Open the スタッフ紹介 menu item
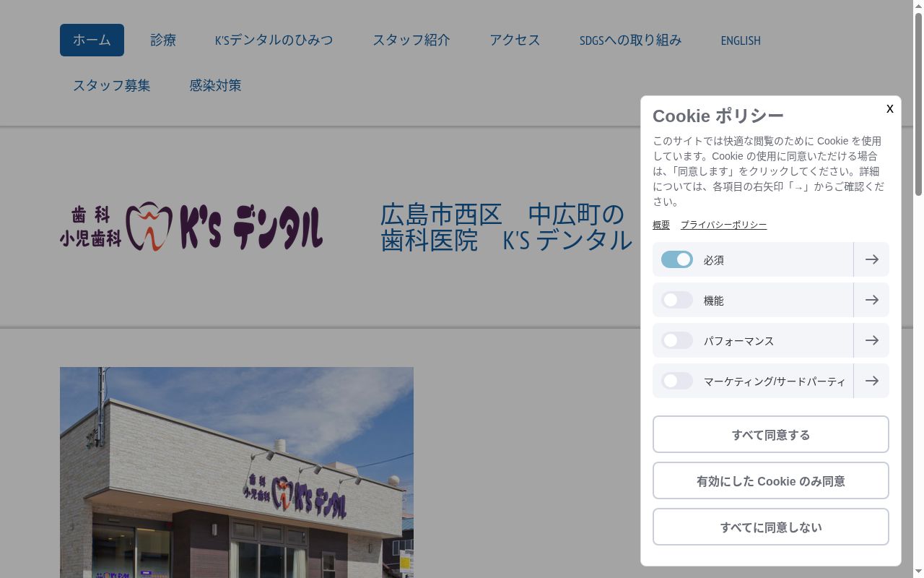 point(411,40)
